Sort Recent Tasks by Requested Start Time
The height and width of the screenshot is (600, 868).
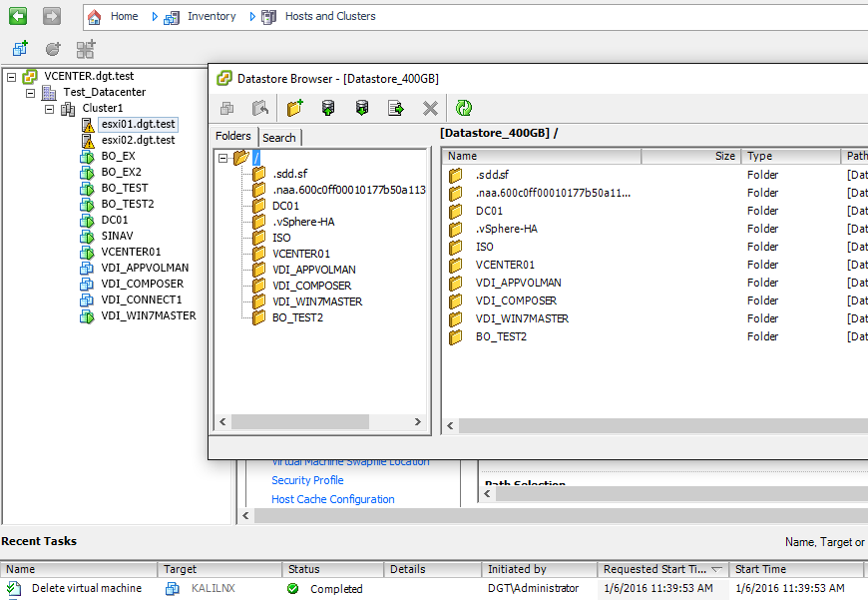point(662,569)
